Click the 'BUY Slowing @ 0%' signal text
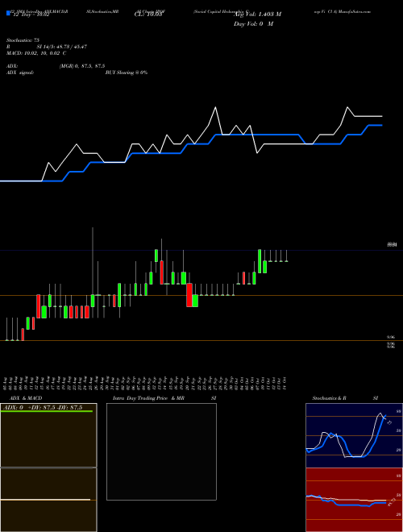Image resolution: width=403 pixels, height=532 pixels. click(x=127, y=73)
